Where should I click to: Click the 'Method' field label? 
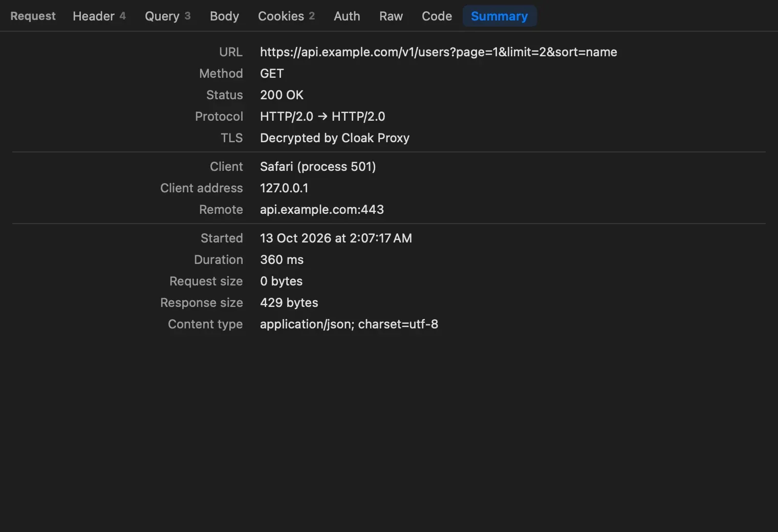221,74
